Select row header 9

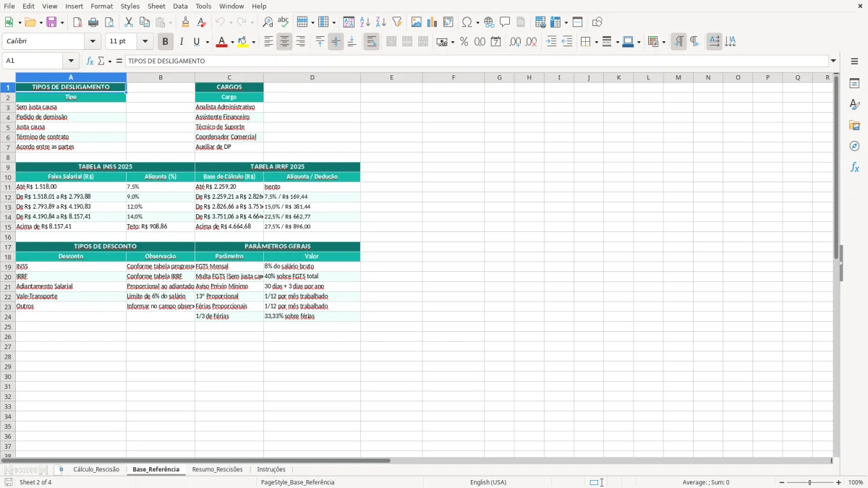8,166
